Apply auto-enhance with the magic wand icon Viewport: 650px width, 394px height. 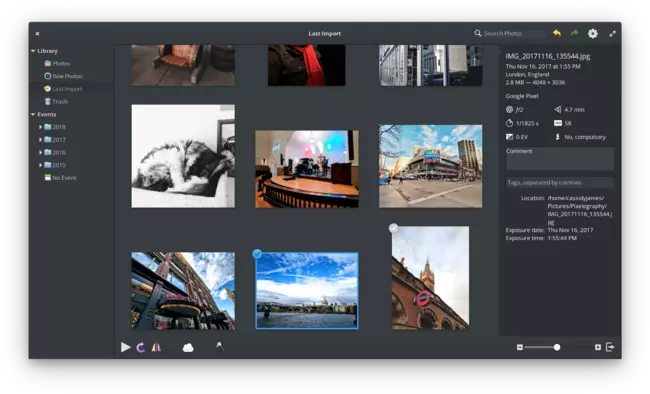[x=220, y=346]
